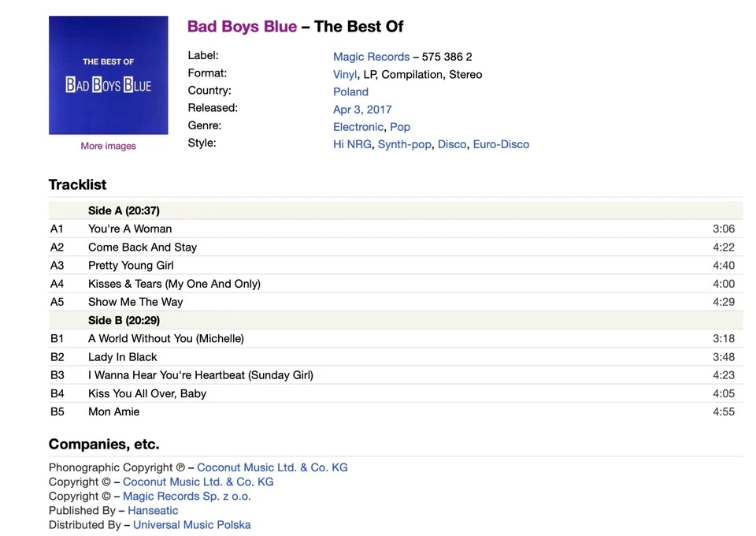Open the Hanseatic publisher page
This screenshot has height=536, width=756.
coord(153,510)
